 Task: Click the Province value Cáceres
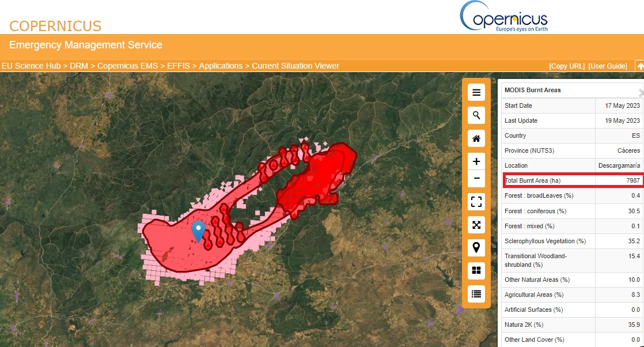[x=628, y=150]
